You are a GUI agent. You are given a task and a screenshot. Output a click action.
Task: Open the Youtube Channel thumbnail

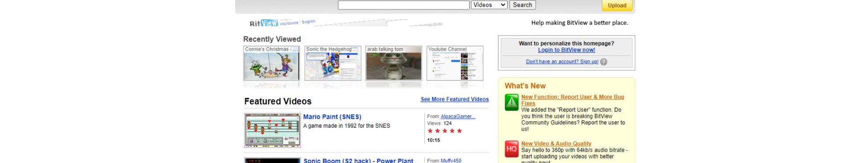click(455, 63)
